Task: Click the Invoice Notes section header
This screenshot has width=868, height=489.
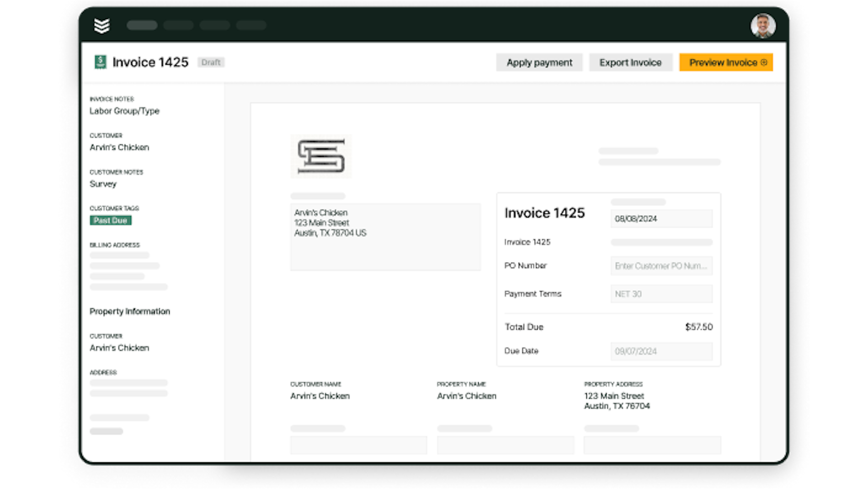Action: pos(112,99)
